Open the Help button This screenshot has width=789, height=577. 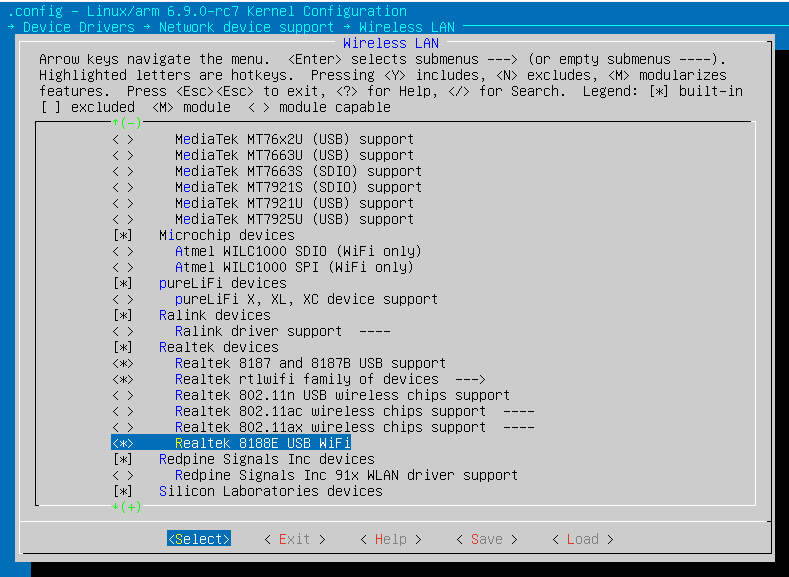coord(390,539)
